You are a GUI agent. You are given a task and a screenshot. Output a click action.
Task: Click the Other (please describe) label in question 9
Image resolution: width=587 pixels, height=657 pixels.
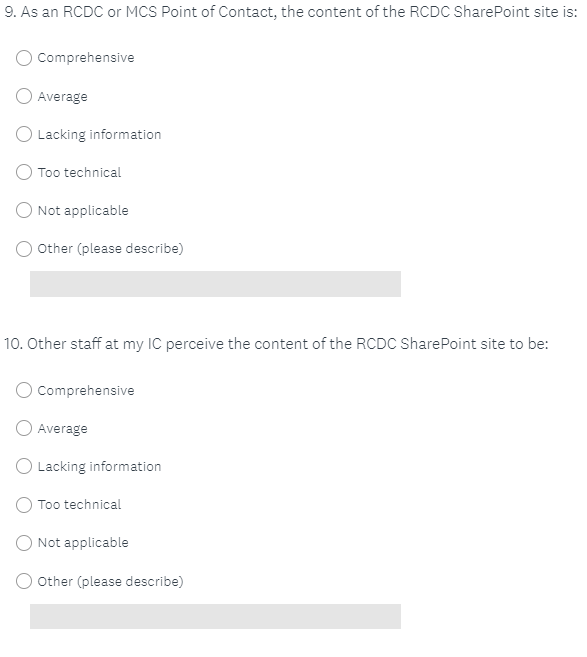tap(111, 249)
